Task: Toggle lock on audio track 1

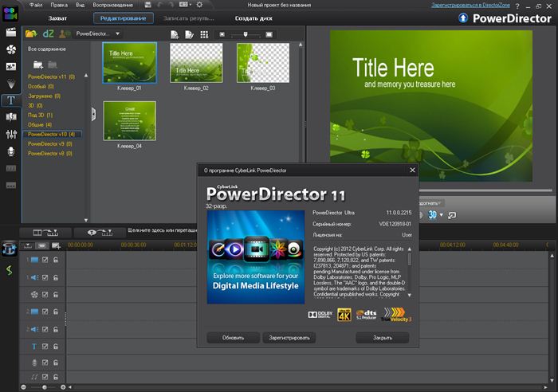Action: click(x=56, y=277)
